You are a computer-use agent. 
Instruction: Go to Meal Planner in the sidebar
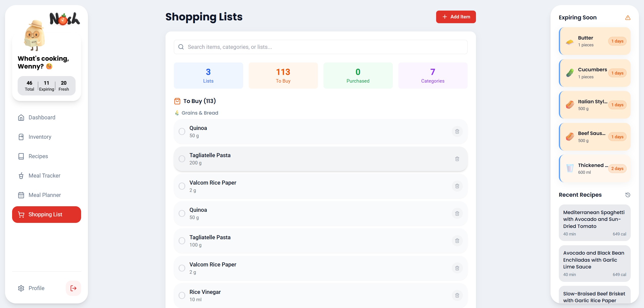[x=45, y=195]
